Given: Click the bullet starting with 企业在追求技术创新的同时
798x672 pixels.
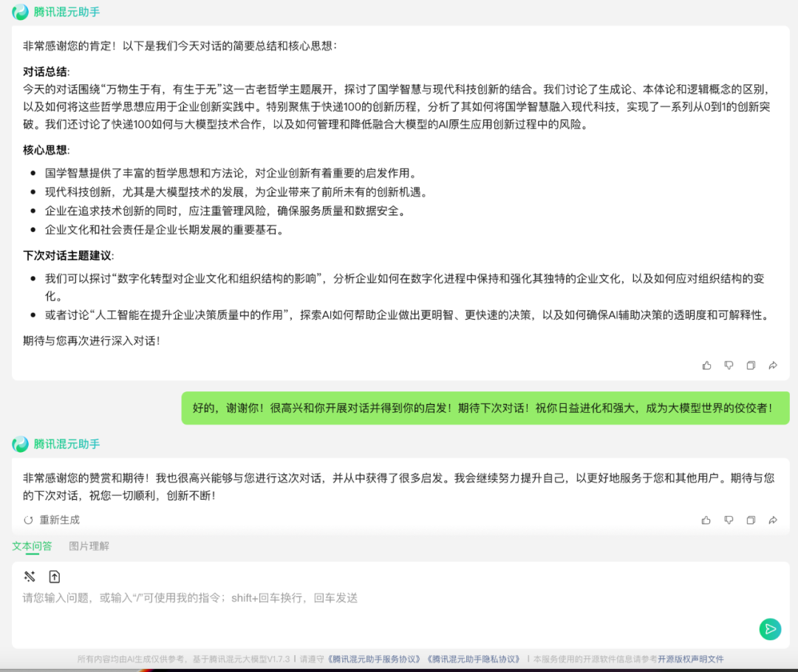Looking at the screenshot, I should coord(225,210).
